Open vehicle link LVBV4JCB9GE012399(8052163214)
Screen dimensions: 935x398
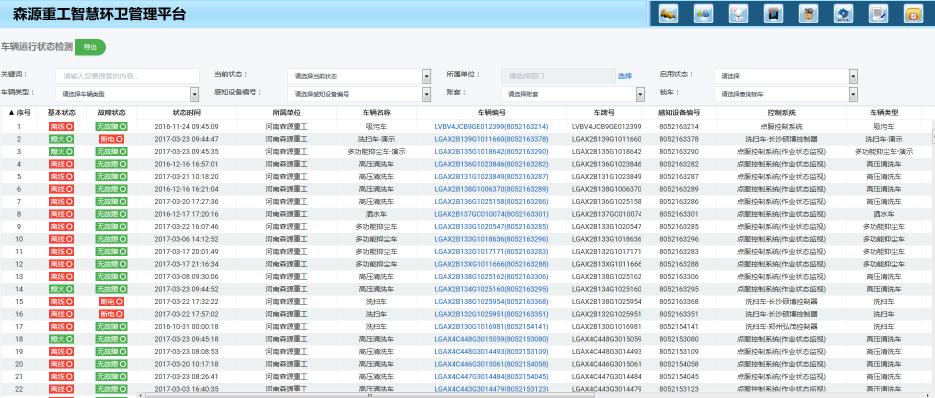pyautogui.click(x=491, y=127)
